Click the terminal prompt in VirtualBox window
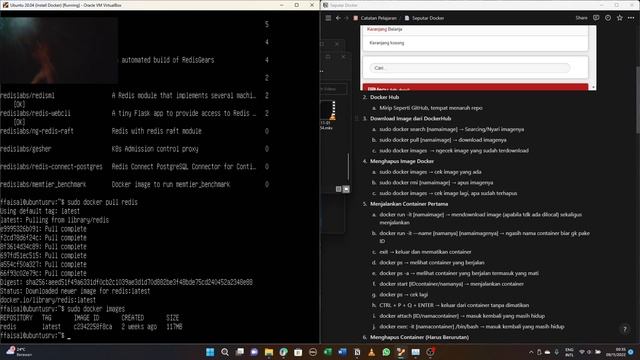Image resolution: width=640 pixels, height=360 pixels. point(35,336)
